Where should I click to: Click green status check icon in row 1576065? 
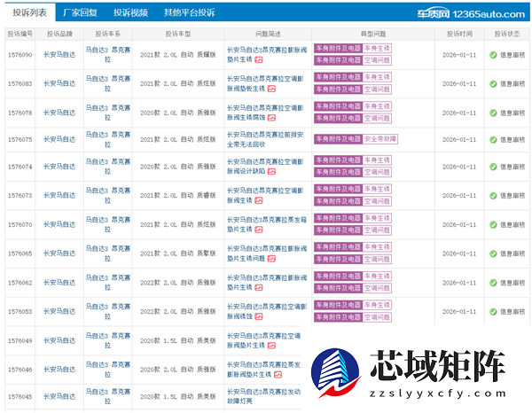point(493,253)
